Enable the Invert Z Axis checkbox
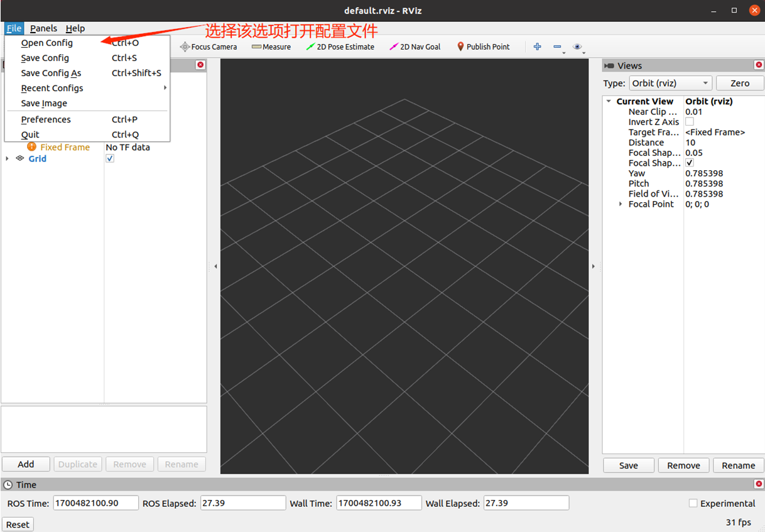765x532 pixels. point(690,122)
